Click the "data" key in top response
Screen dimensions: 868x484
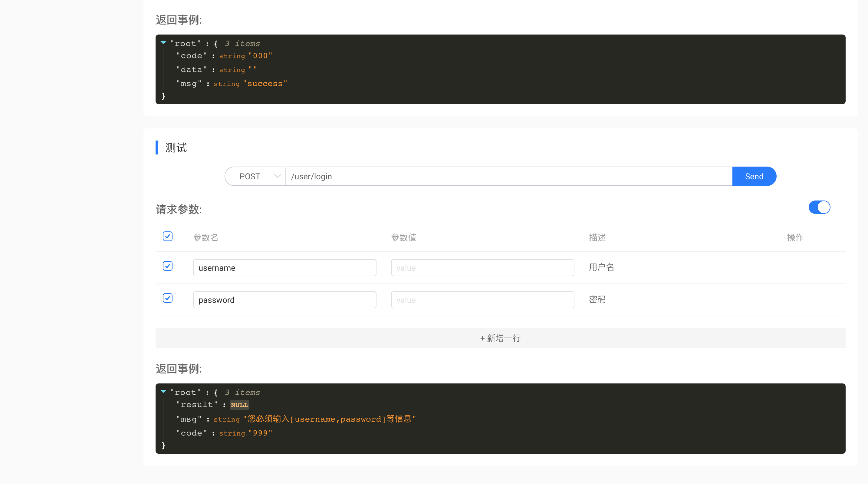coord(191,70)
